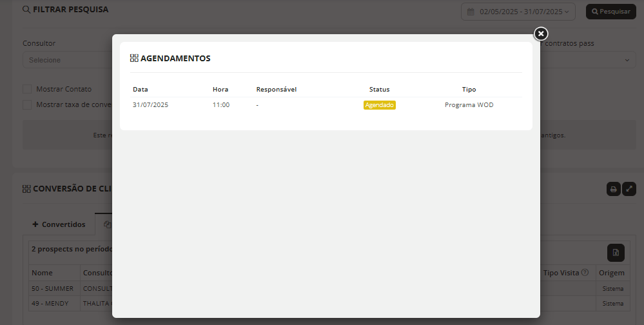Screen dimensions: 644x325
Task: Expand the conversion panel to fullscreen
Action: [629, 189]
